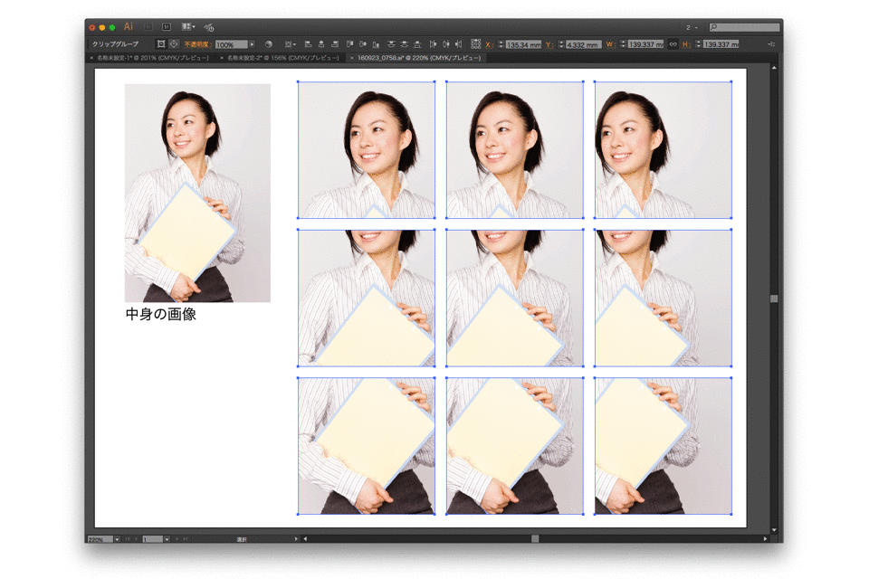Click the horizontal scrollbar left arrow
Image resolution: width=869 pixels, height=588 pixels.
click(305, 539)
